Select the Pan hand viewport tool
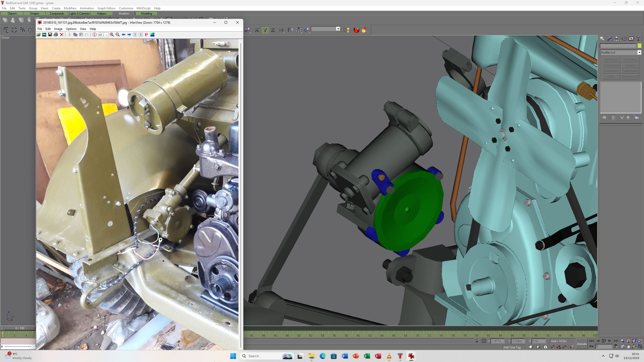Screen dimensions: 644x362 point(628,346)
